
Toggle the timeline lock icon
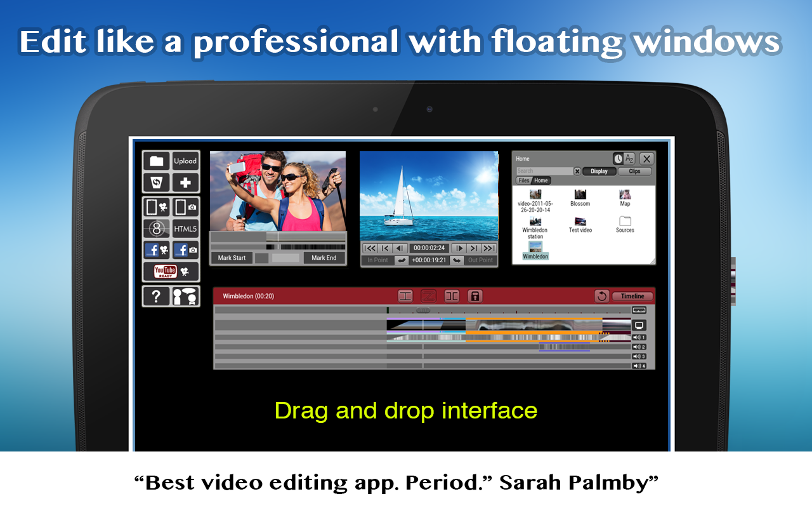(475, 296)
